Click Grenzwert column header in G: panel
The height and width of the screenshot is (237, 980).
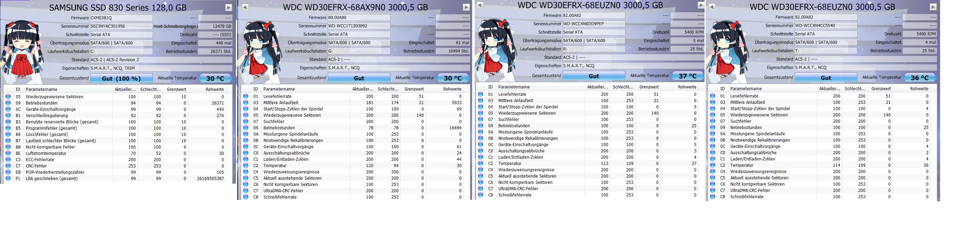[x=414, y=89]
